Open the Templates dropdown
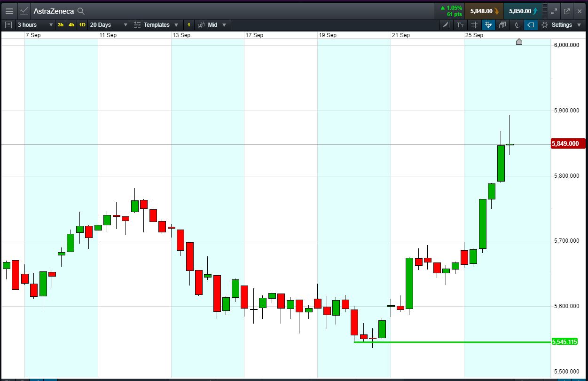Image resolution: width=588 pixels, height=381 pixels. (156, 25)
